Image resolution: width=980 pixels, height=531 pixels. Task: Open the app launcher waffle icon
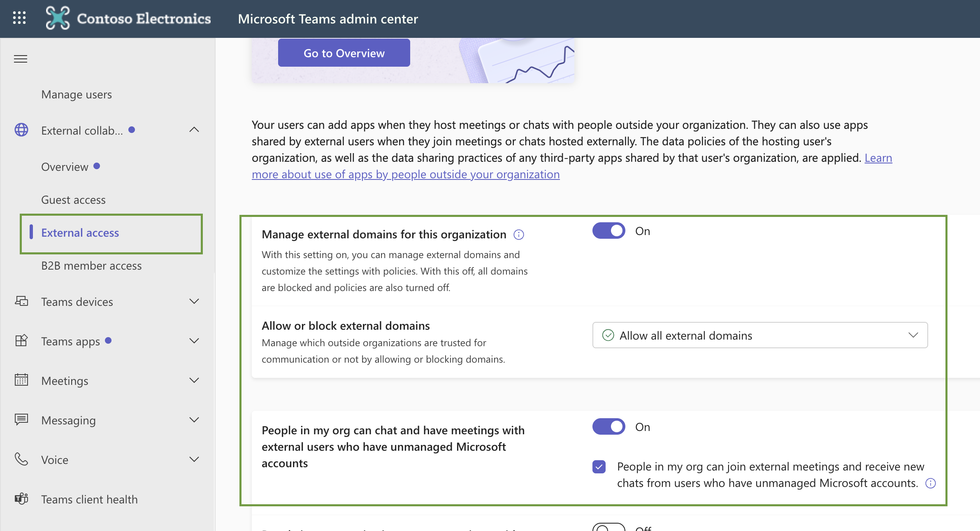[19, 18]
